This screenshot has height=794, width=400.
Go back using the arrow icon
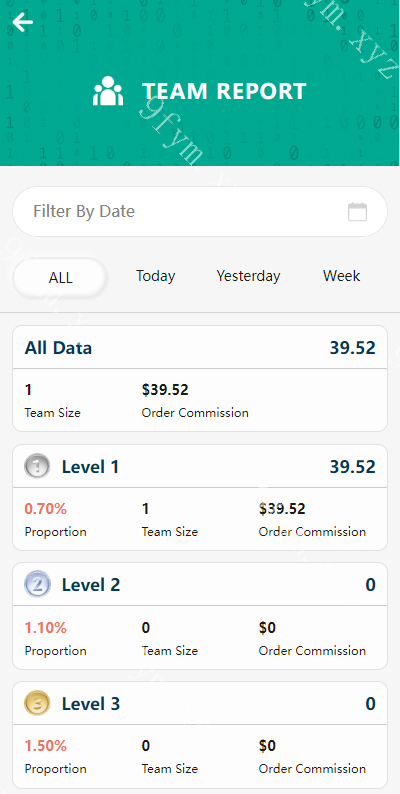click(x=23, y=22)
